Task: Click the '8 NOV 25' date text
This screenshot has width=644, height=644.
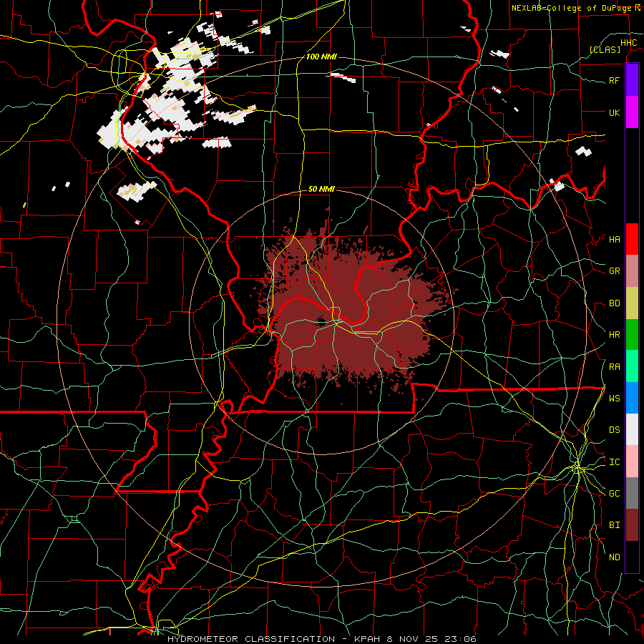Action: (413, 639)
